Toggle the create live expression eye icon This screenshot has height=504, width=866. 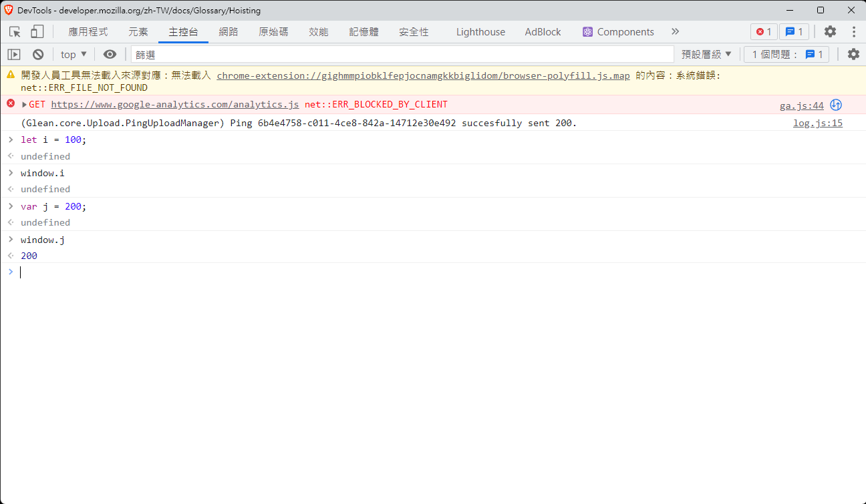tap(110, 54)
